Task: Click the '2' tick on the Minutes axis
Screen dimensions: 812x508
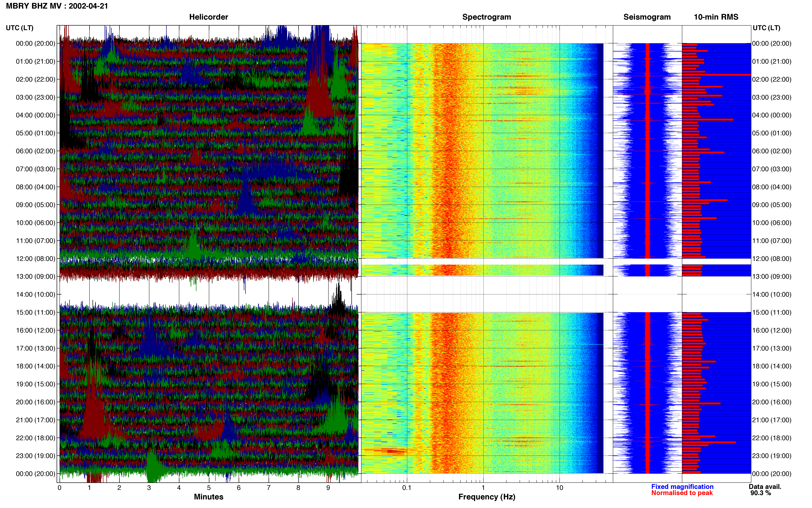Action: tap(119, 487)
